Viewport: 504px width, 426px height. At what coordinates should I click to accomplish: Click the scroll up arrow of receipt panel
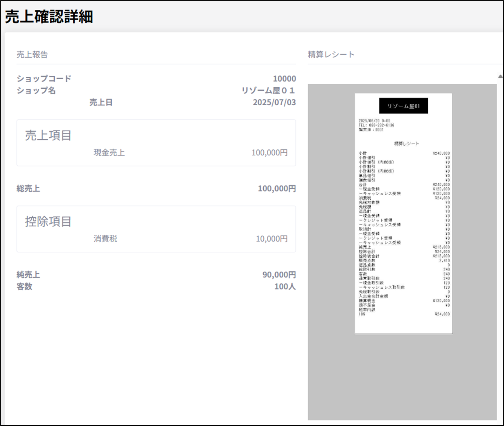click(x=500, y=77)
